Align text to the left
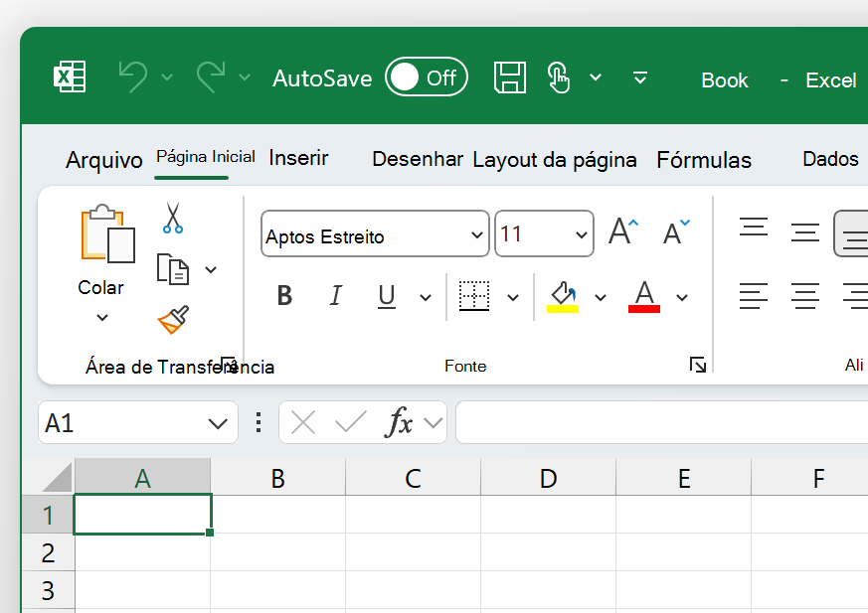The image size is (868, 613). (x=754, y=296)
